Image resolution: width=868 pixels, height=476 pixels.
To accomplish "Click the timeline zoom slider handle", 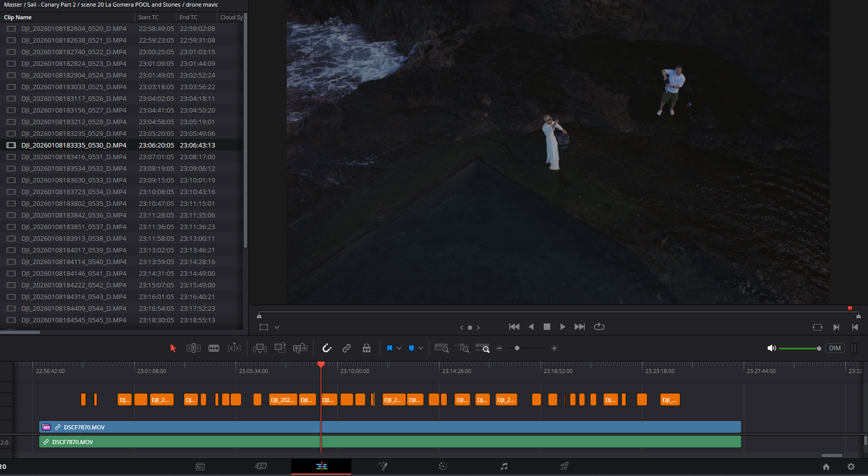I will coord(517,348).
